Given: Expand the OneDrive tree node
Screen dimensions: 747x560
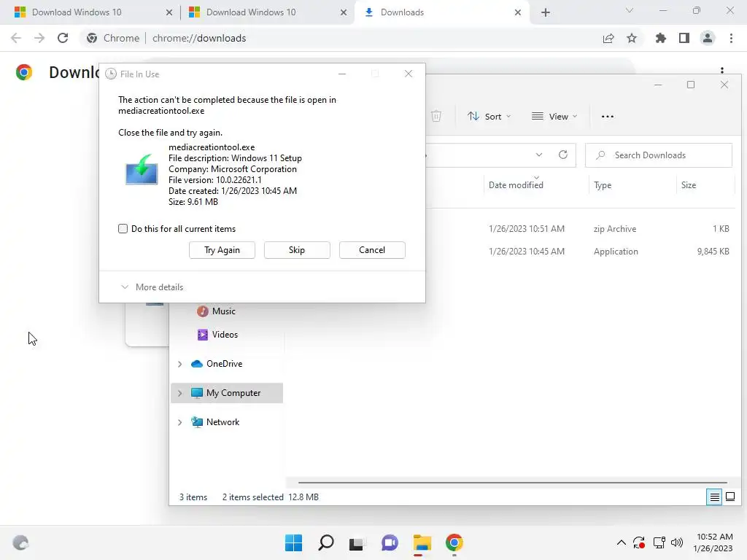Looking at the screenshot, I should point(179,364).
